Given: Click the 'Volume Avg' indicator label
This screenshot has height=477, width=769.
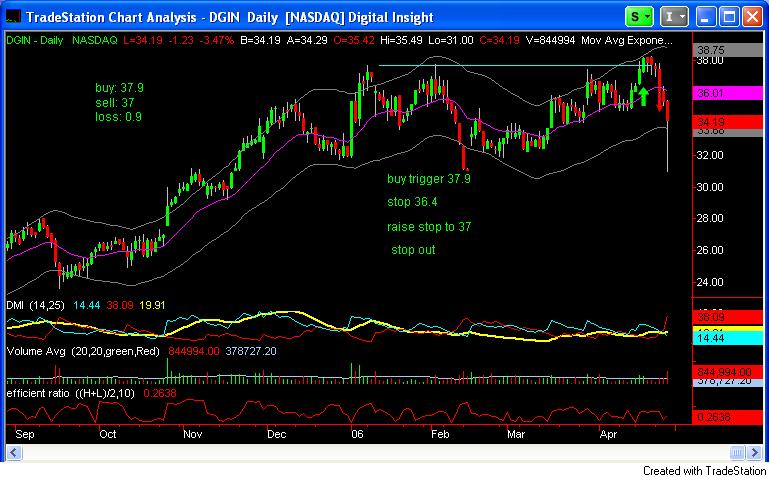Looking at the screenshot, I should pos(36,351).
